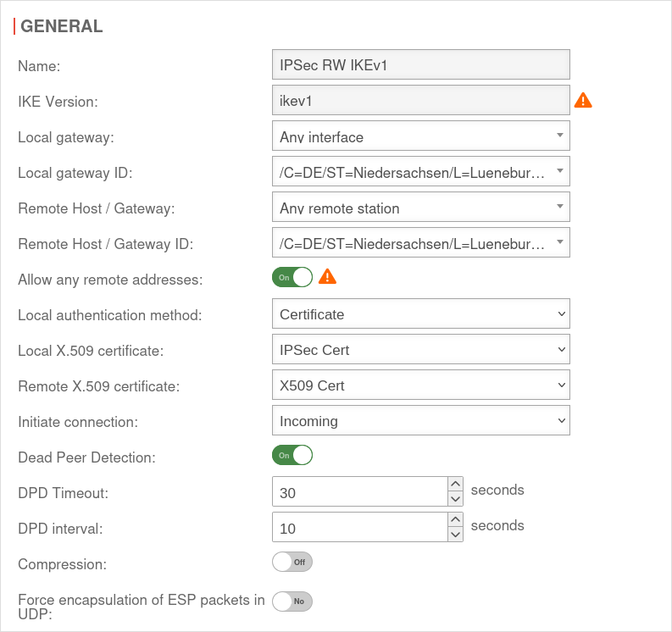Decrement DPD interval using the down arrow
Viewport: 672px width, 632px height.
pyautogui.click(x=456, y=535)
